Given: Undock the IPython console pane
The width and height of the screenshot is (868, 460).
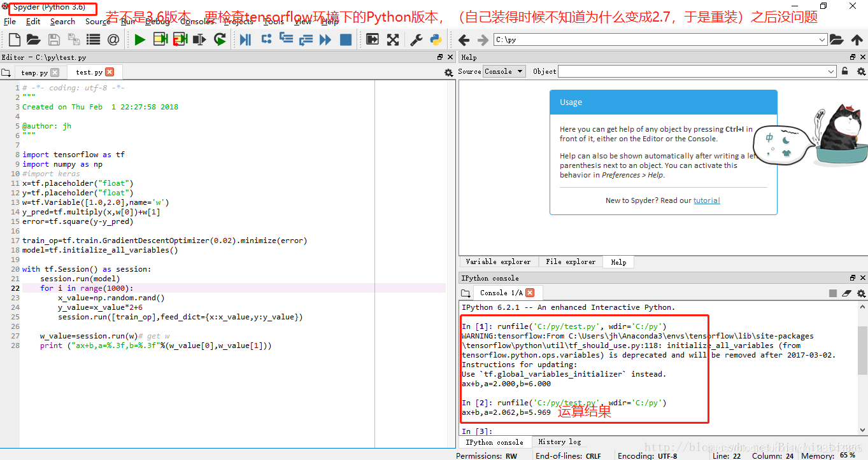Looking at the screenshot, I should [x=853, y=278].
